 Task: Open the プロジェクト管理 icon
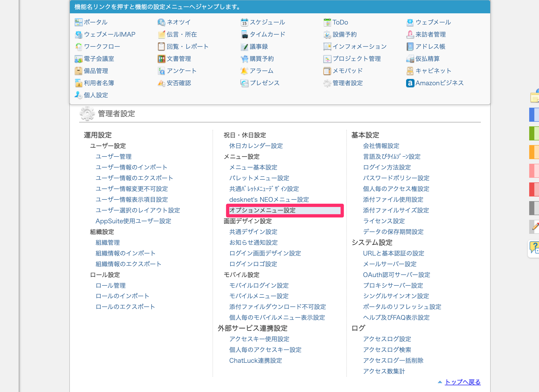(x=327, y=59)
